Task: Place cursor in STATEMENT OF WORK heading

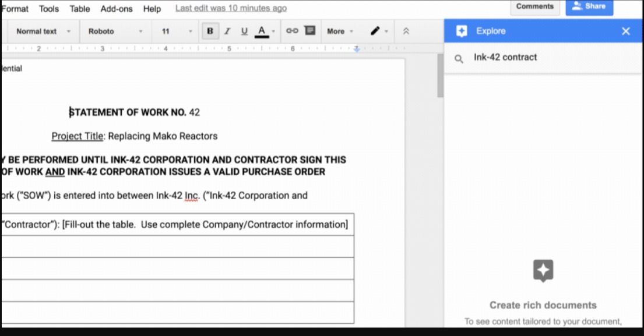Action: pyautogui.click(x=134, y=112)
